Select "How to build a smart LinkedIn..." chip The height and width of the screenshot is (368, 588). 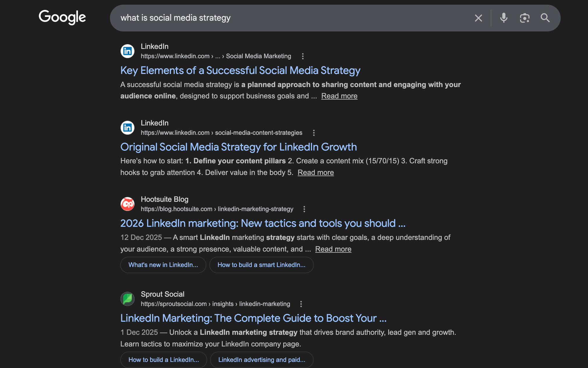261,265
